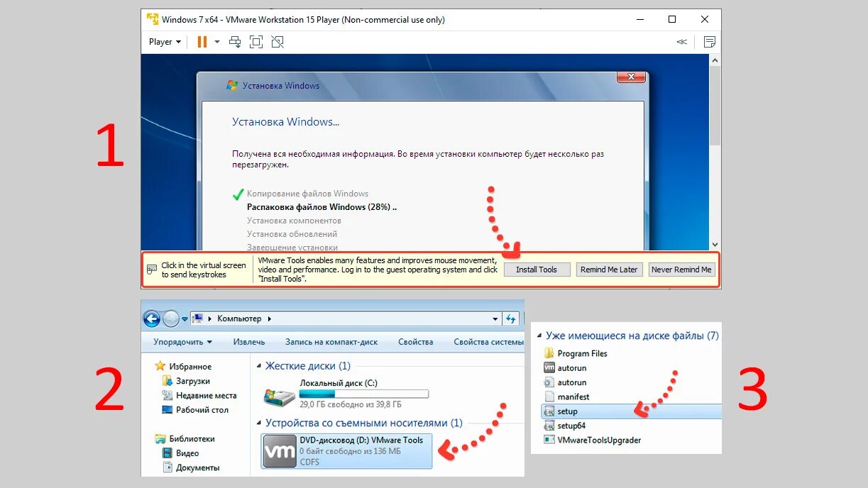Open the Player menu in VMware
Viewport: 868px width, 488px height.
[x=165, y=42]
